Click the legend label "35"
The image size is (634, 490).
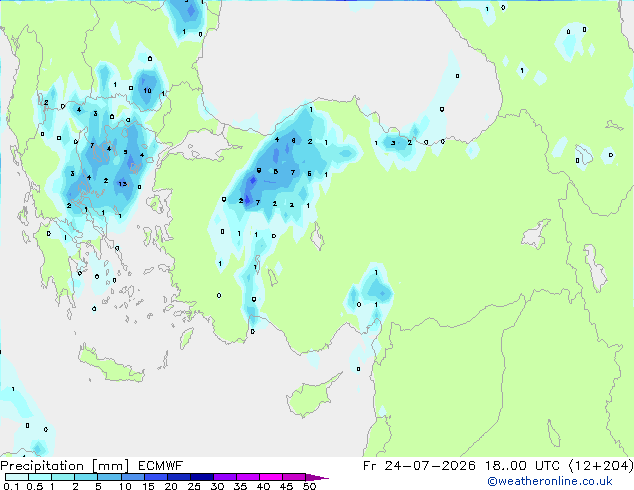240,486
